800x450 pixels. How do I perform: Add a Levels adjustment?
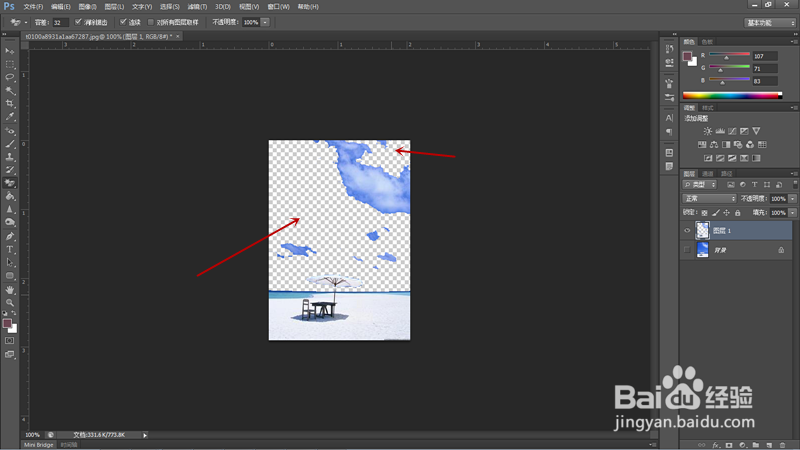point(720,131)
